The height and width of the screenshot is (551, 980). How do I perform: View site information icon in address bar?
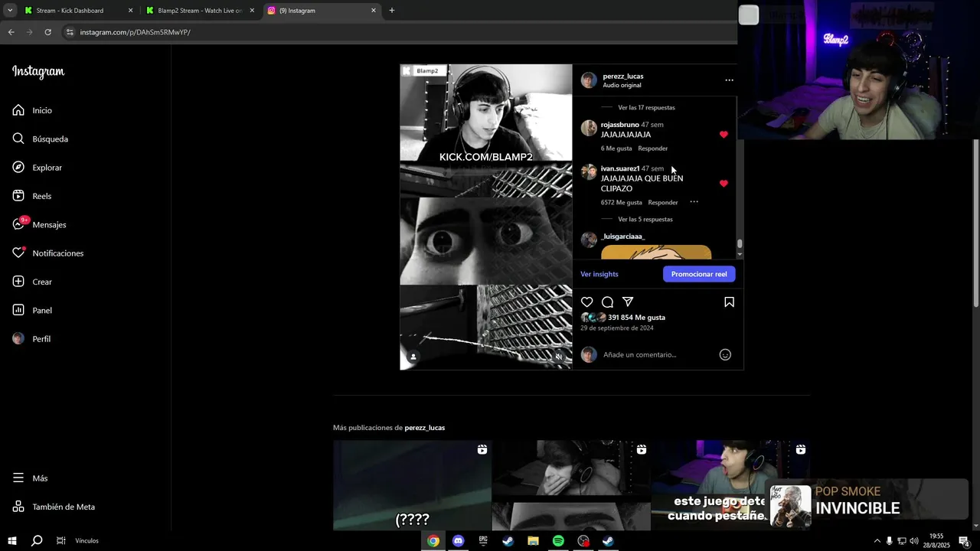(x=70, y=32)
